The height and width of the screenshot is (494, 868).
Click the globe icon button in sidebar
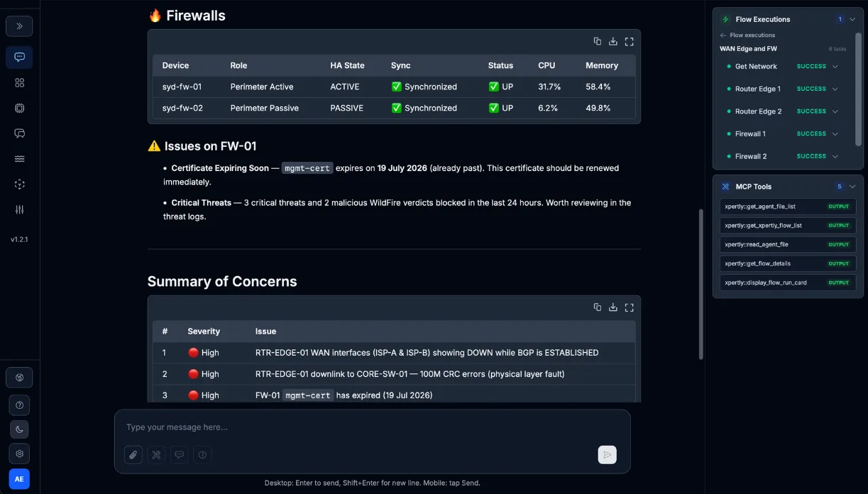tap(19, 378)
